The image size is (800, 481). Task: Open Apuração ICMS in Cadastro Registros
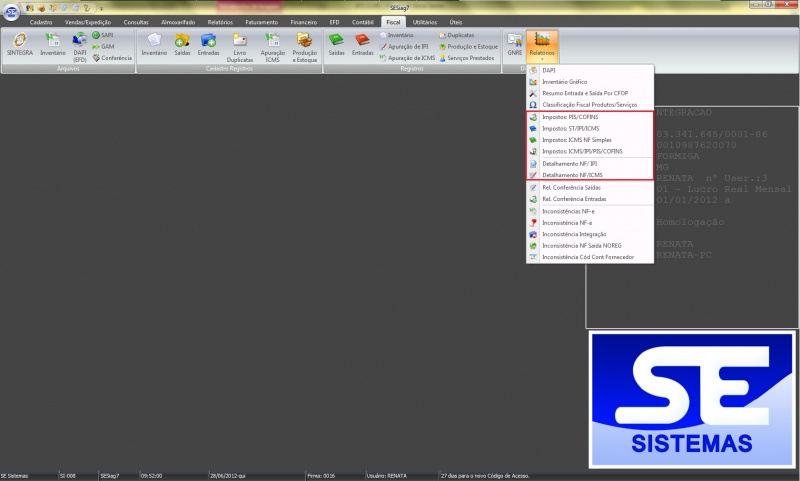coord(273,45)
